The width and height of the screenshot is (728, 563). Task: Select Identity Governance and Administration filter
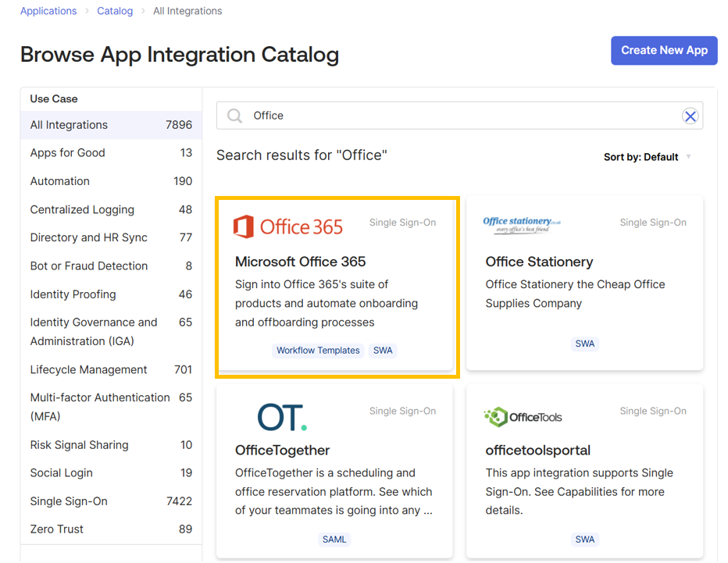pyautogui.click(x=111, y=332)
